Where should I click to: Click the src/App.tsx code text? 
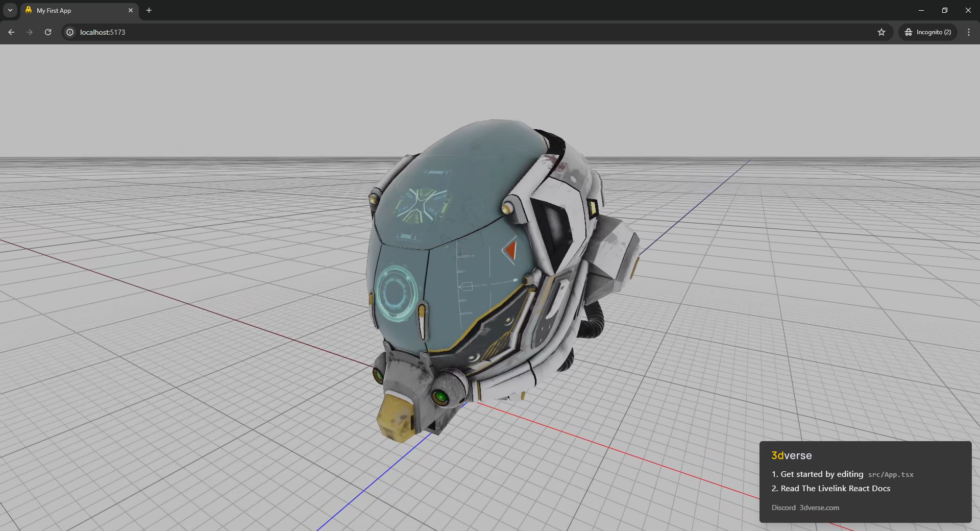(x=891, y=475)
